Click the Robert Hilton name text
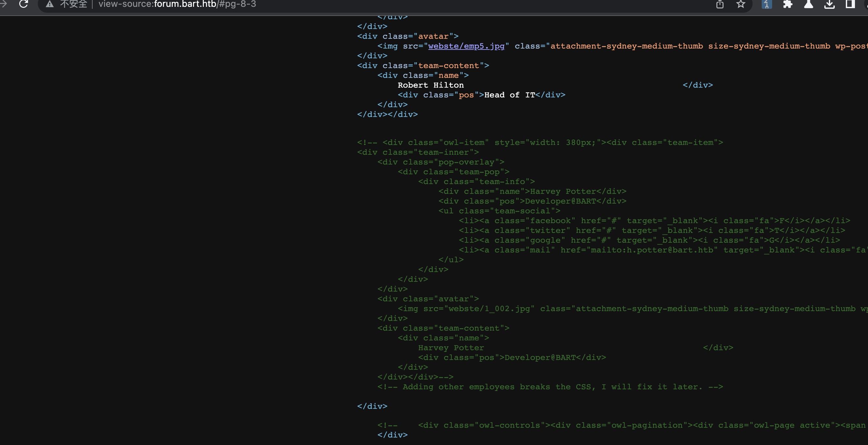 point(430,85)
